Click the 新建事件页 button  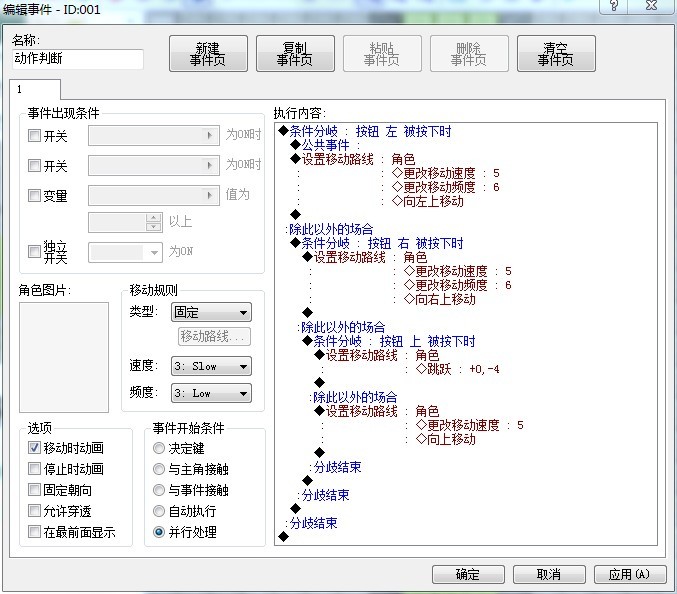pos(208,54)
